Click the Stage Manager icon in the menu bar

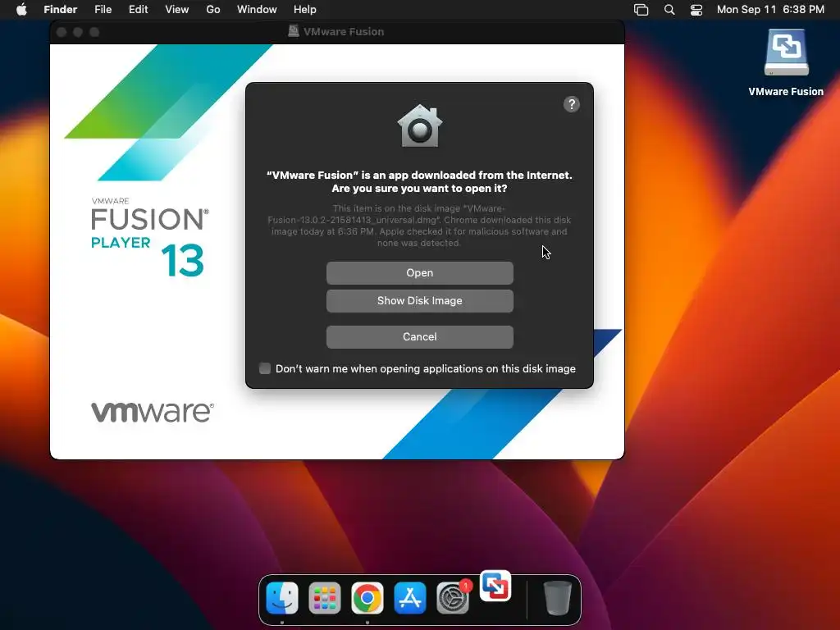641,10
